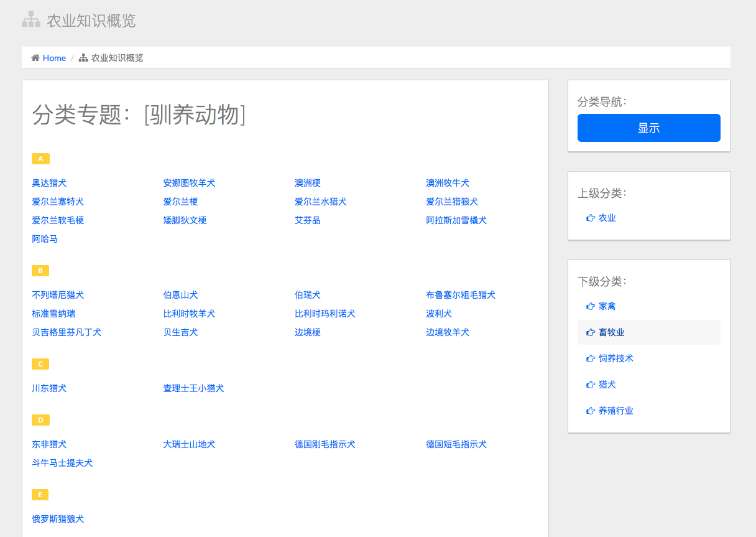Go to parent category 农业
The width and height of the screenshot is (756, 537).
click(607, 218)
